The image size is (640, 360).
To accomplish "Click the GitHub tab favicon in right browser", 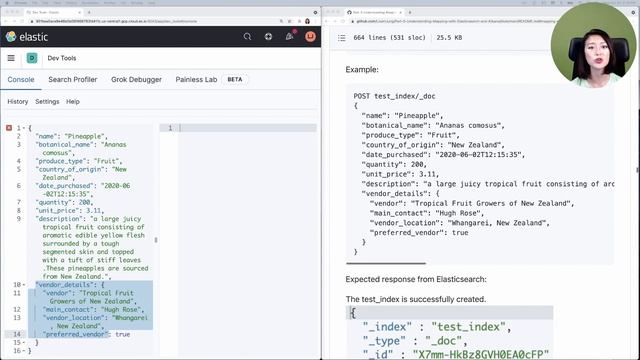I will point(349,12).
